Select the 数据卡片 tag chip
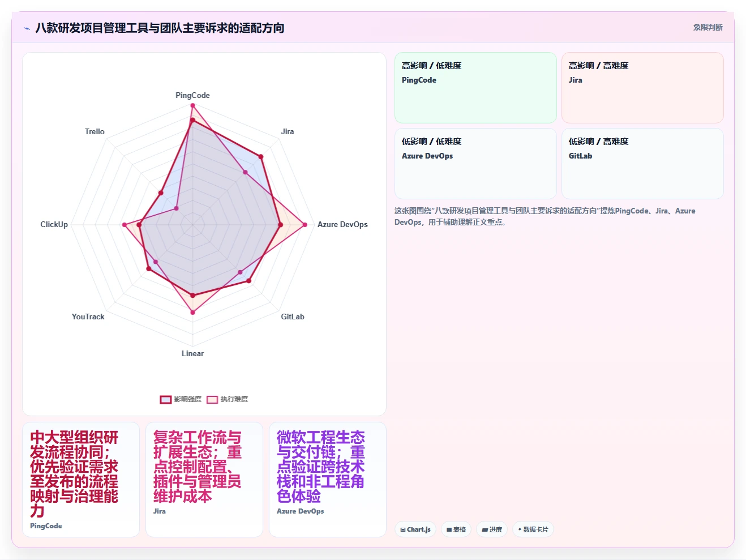Screen dimensions: 746x560 (x=533, y=529)
